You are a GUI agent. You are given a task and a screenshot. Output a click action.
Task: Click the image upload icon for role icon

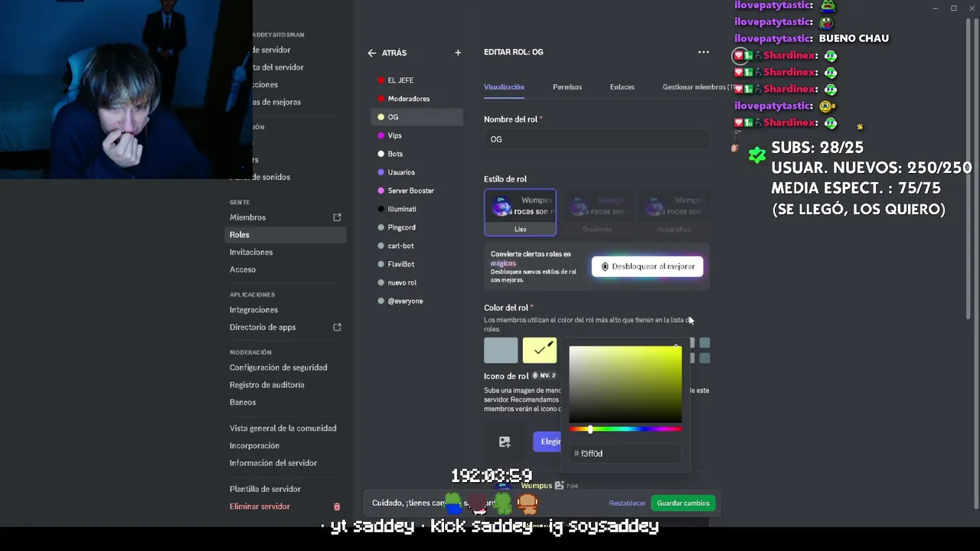[x=505, y=442]
